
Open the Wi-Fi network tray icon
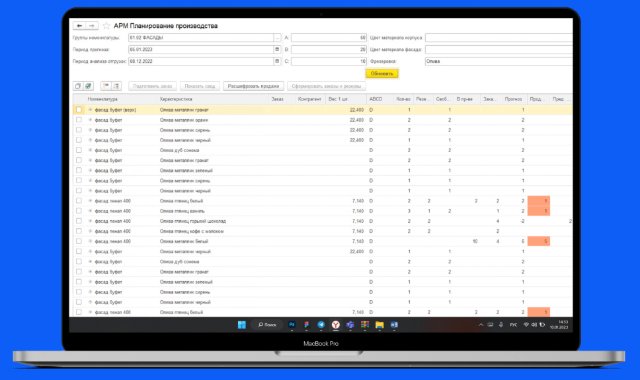coord(526,325)
